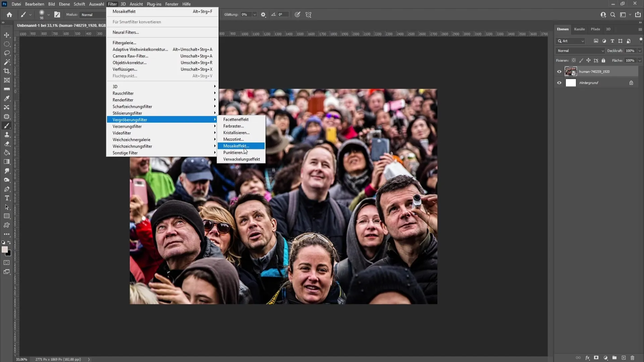
Task: Select the Move tool
Action: click(x=7, y=35)
